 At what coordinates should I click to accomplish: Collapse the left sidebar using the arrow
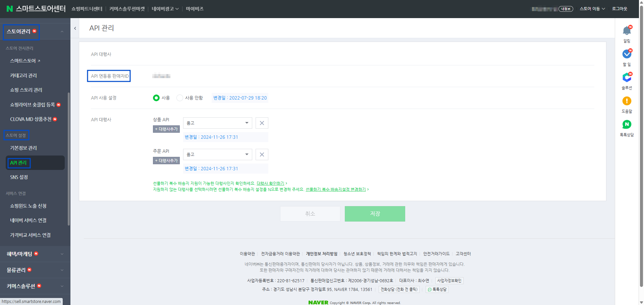pos(75,28)
